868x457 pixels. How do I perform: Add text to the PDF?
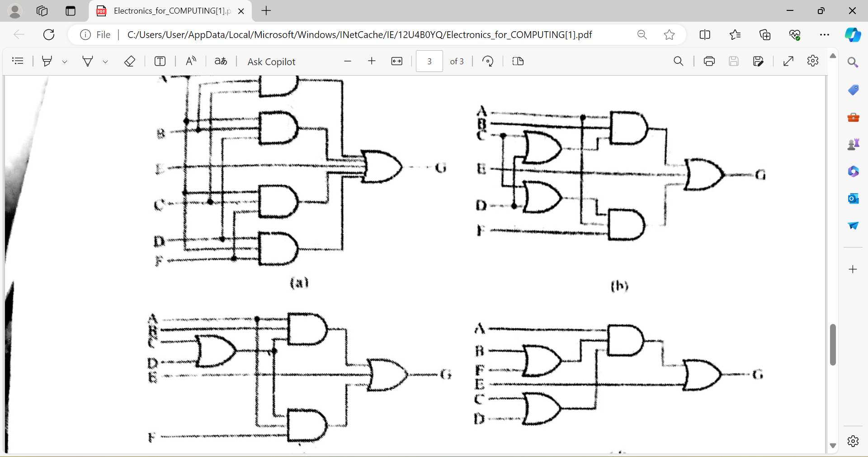click(x=160, y=61)
